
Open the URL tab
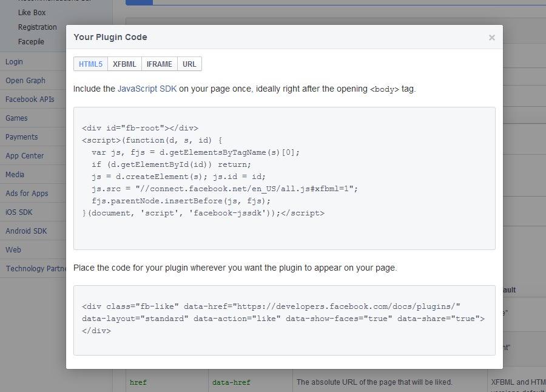(189, 64)
